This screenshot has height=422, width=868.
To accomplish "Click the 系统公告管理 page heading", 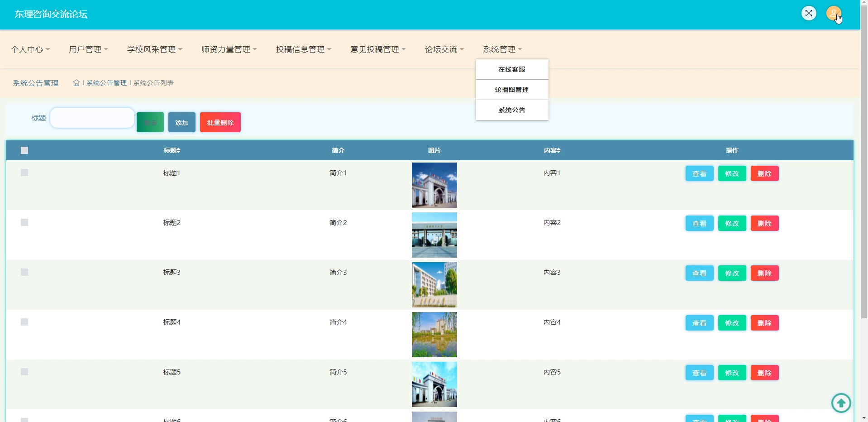I will pyautogui.click(x=35, y=83).
